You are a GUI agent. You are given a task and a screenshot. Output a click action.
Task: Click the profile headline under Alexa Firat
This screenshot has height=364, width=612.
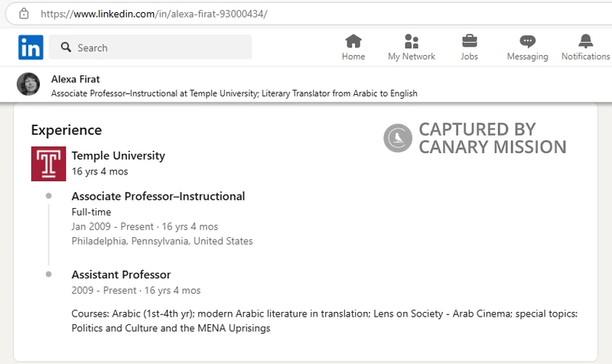click(233, 93)
